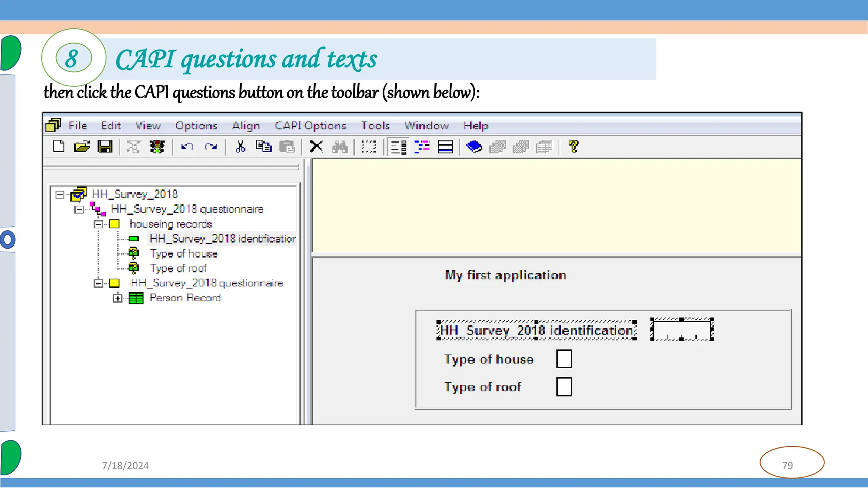The width and height of the screenshot is (868, 488).
Task: Undo the last action
Action: [187, 147]
